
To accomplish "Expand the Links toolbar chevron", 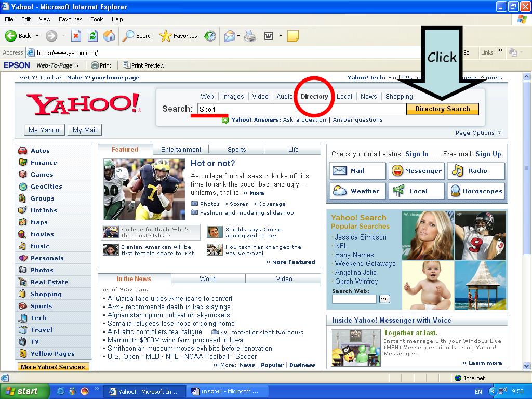I will coord(500,50).
